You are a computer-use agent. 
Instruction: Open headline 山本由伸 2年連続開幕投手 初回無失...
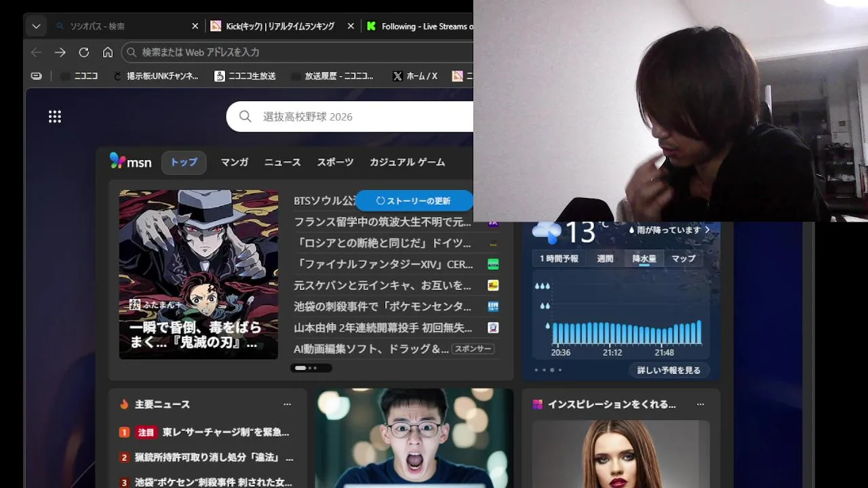click(x=383, y=327)
